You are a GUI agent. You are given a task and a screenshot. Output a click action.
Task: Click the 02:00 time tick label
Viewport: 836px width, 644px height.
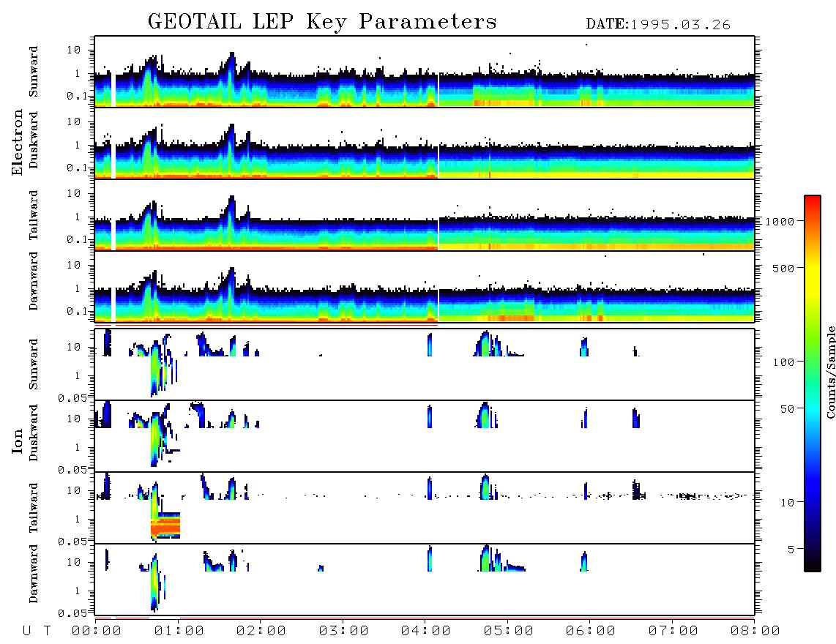[x=261, y=632]
